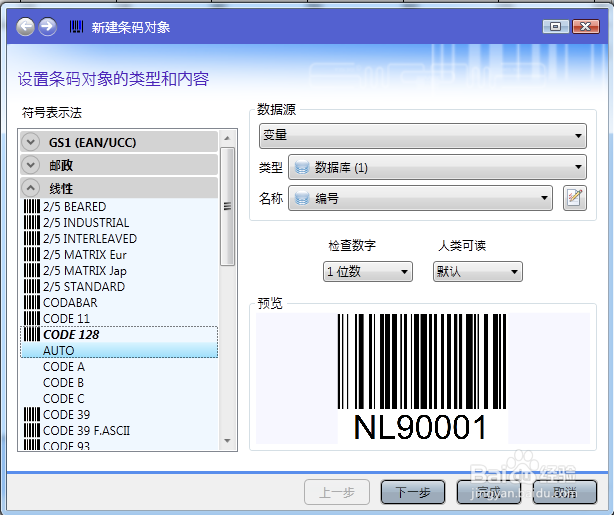Click the 取消 button
This screenshot has width=614, height=515.
click(x=565, y=492)
